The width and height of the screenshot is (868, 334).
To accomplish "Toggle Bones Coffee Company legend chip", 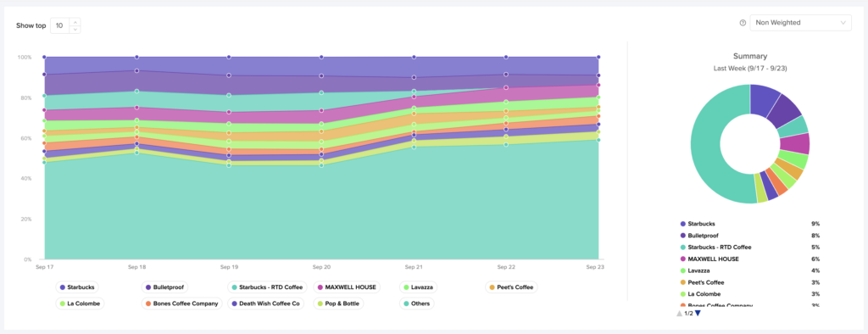I will point(181,303).
